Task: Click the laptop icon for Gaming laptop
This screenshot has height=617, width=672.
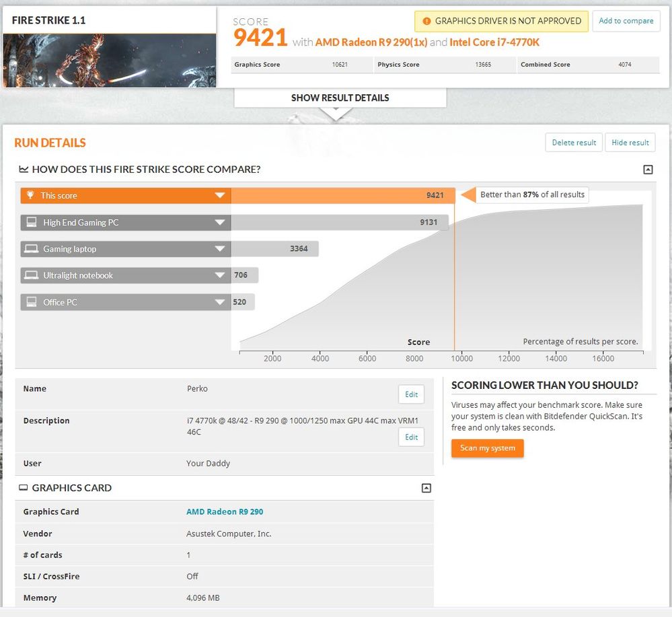Action: [31, 249]
